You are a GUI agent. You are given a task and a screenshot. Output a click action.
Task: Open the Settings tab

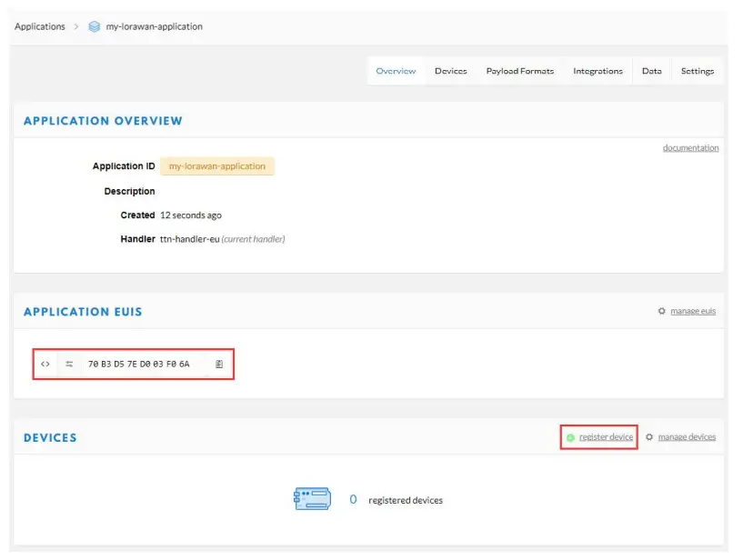pos(697,71)
